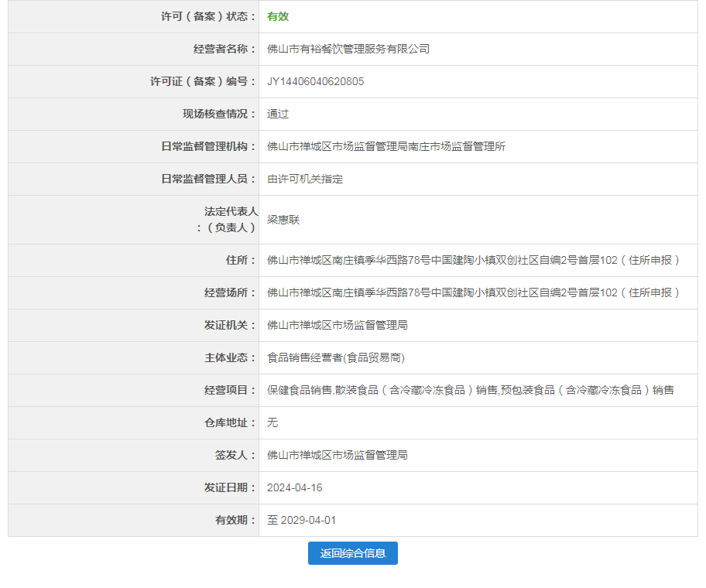Select expiry date 至 2029-04-01
The image size is (706, 588).
tap(301, 520)
